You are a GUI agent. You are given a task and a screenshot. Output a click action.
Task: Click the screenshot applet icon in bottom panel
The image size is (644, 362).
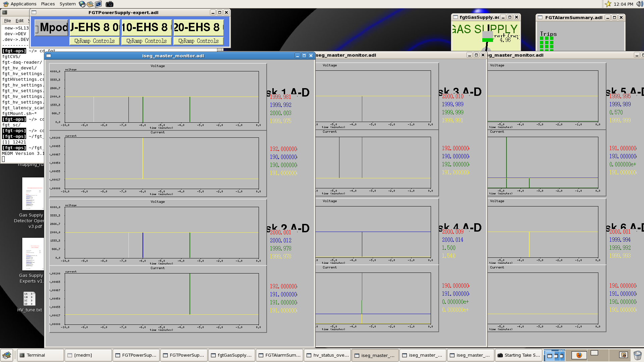click(x=624, y=355)
